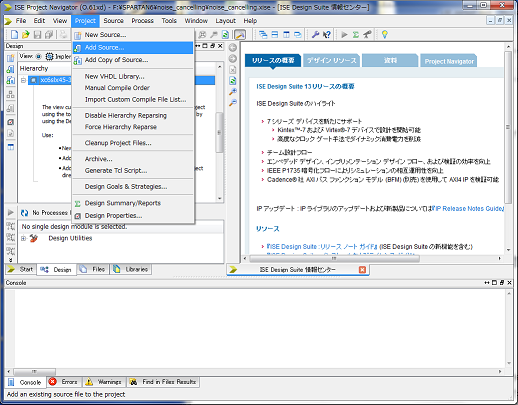
Task: Switch to the Files panel tab
Action: (x=93, y=269)
